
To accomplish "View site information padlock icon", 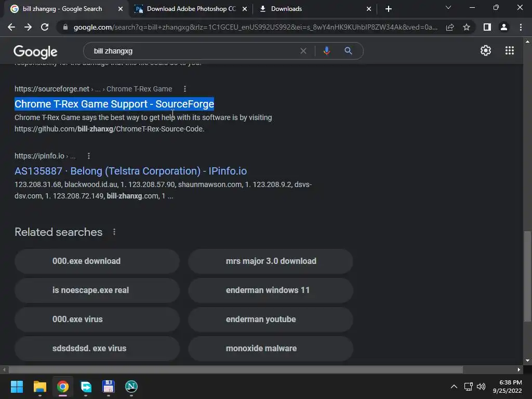I will click(x=65, y=27).
